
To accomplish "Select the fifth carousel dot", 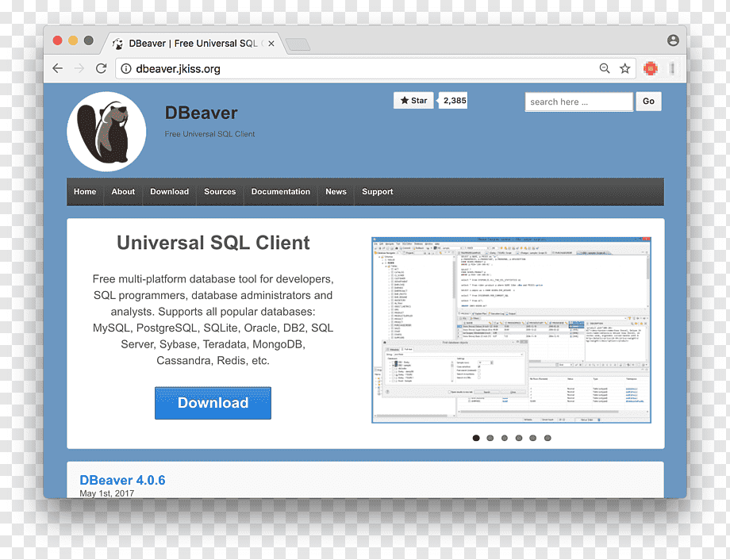I will coord(533,438).
